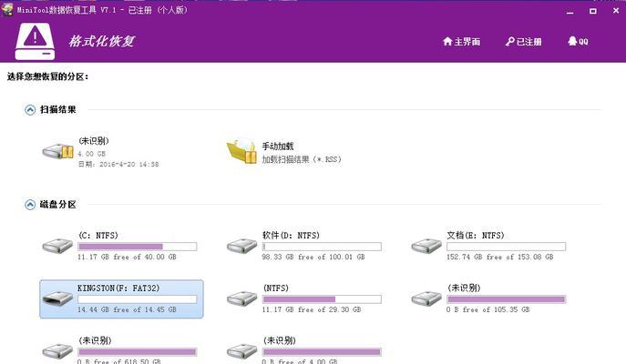Collapse the 扫描结果 section

click(x=30, y=109)
